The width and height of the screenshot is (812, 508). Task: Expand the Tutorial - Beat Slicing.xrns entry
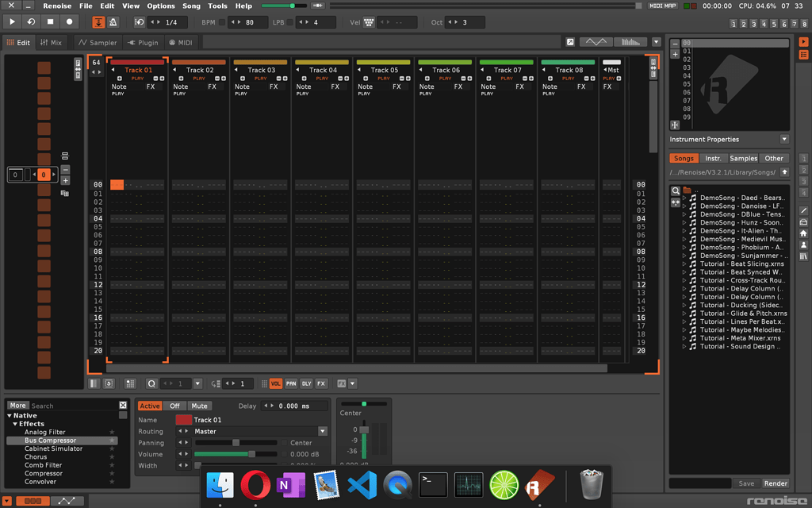(x=684, y=264)
